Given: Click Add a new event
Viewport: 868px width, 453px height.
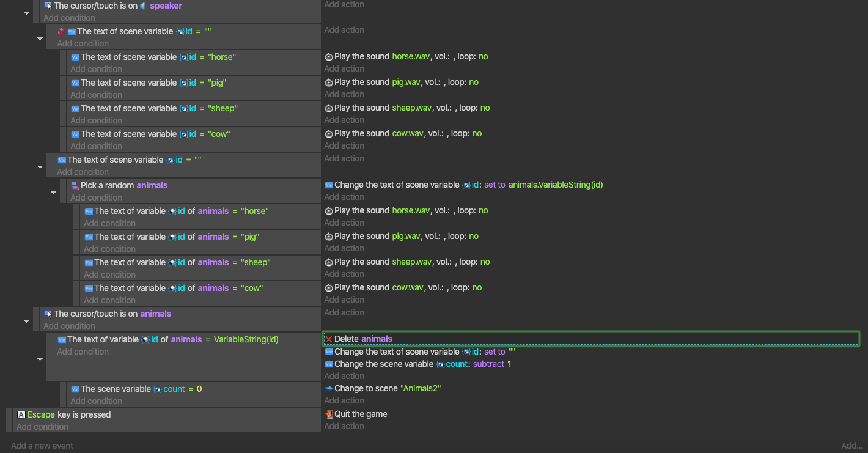Looking at the screenshot, I should pos(42,446).
